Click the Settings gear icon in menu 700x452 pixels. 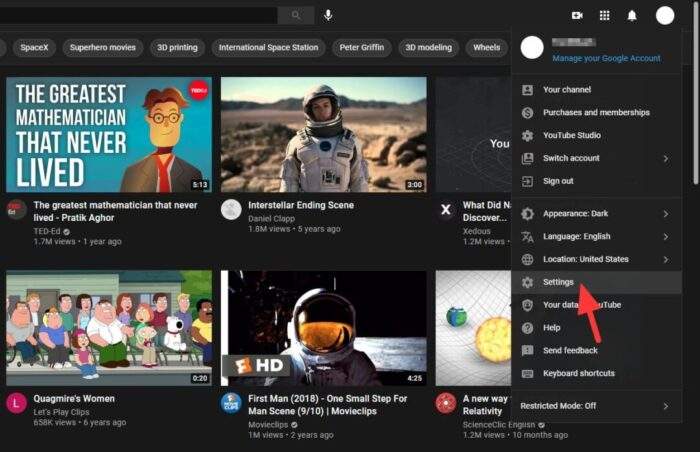(527, 282)
